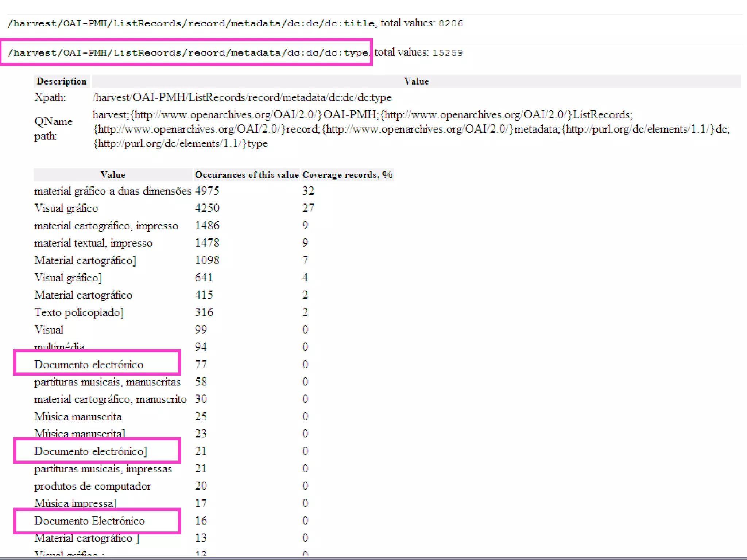Click 'partituras musicais, manuscritas' value
This screenshot has height=560, width=747.
point(107,382)
